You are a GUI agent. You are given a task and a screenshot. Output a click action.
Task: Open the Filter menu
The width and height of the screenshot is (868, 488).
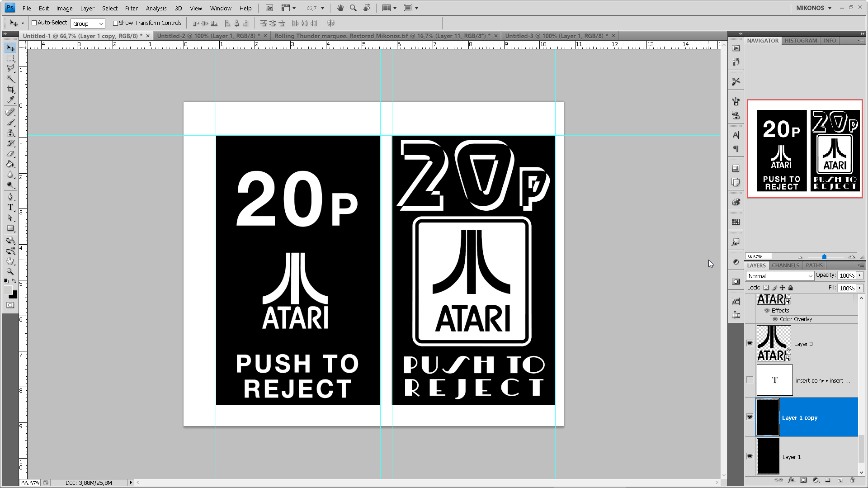point(131,8)
